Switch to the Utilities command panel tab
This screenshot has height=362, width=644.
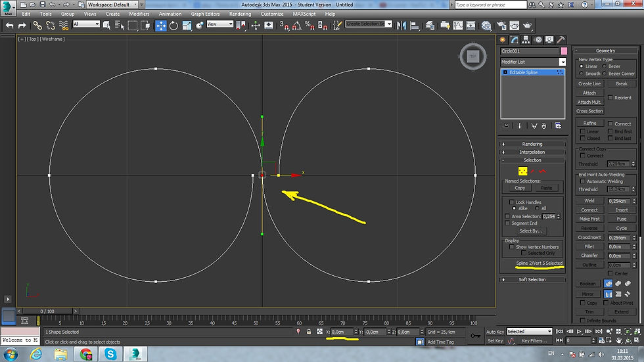pos(561,40)
